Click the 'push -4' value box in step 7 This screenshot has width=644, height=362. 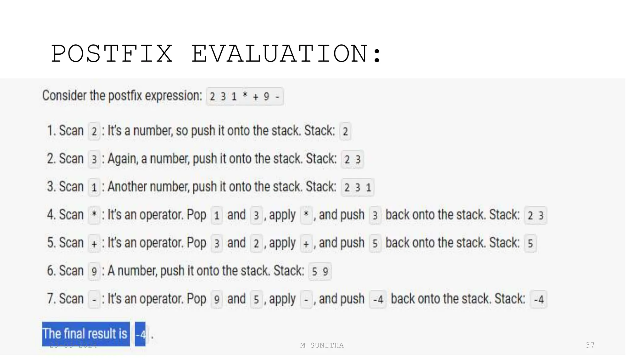[378, 299]
